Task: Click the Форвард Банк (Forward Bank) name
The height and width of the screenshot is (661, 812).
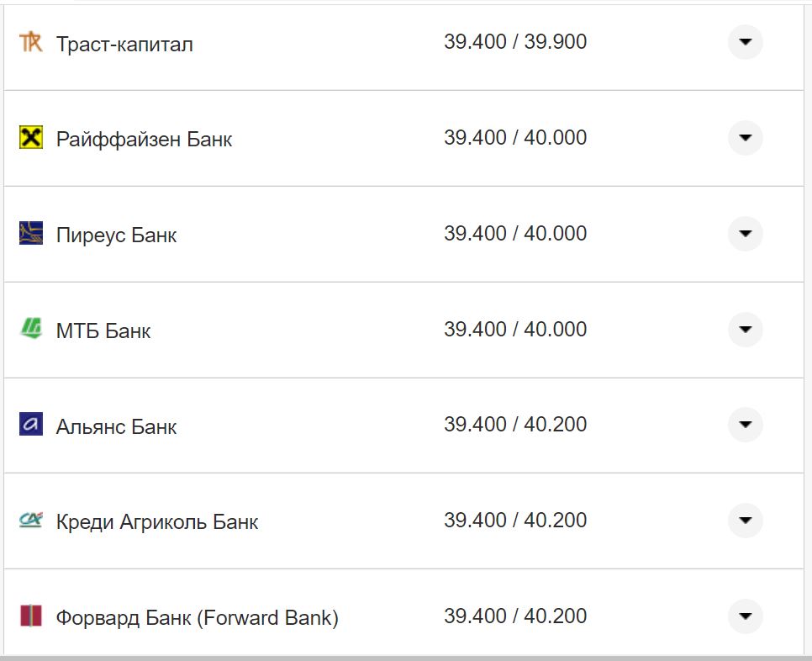Action: click(197, 618)
